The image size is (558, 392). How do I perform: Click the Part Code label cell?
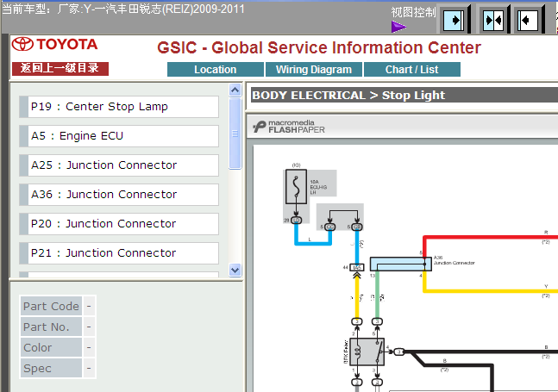51,306
